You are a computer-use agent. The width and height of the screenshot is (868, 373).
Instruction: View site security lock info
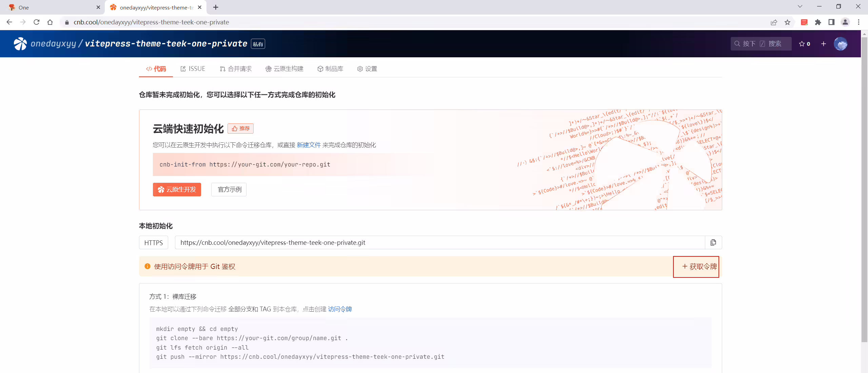[67, 22]
